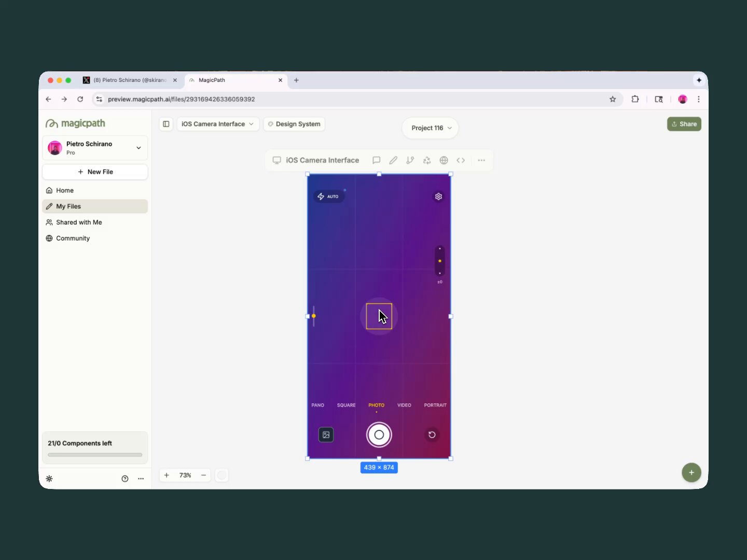Click the iOS Camera Interface frame title
Image resolution: width=747 pixels, height=560 pixels.
click(x=323, y=160)
